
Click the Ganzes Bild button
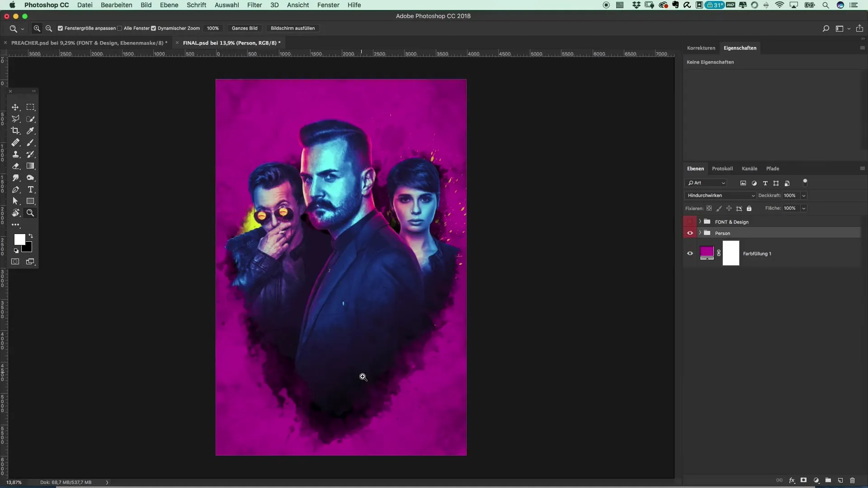tap(245, 28)
